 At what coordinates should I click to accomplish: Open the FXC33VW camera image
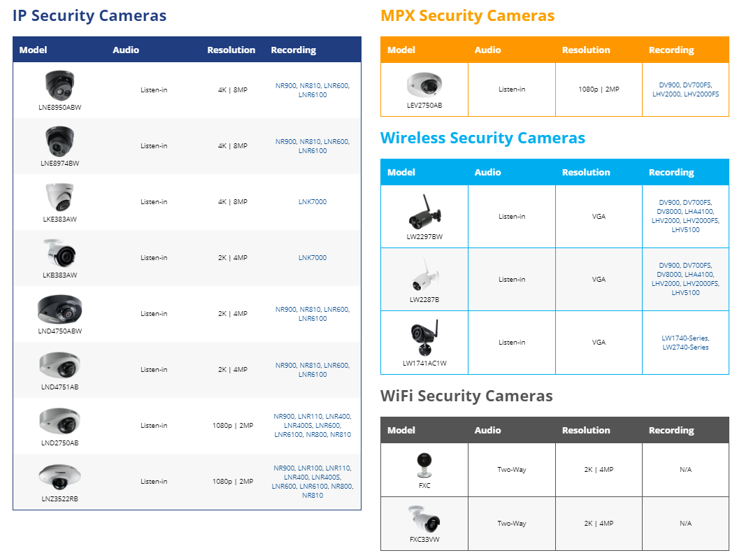(x=424, y=519)
